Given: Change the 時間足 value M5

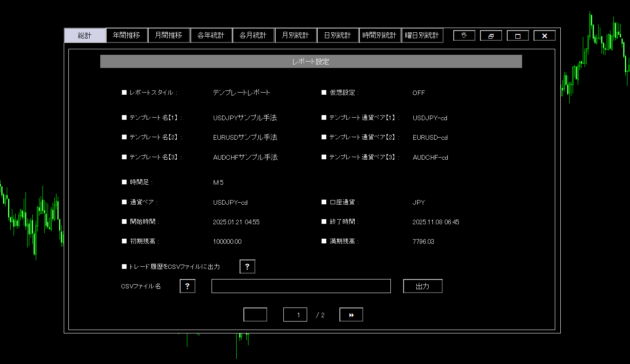Looking at the screenshot, I should pyautogui.click(x=218, y=182).
